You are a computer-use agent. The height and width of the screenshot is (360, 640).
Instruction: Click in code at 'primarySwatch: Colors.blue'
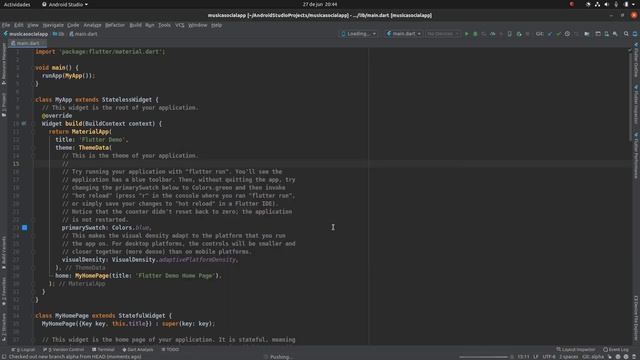point(107,227)
